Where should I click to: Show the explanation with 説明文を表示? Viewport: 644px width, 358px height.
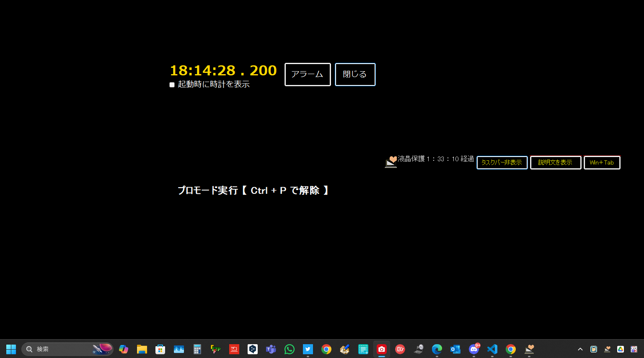click(x=555, y=162)
